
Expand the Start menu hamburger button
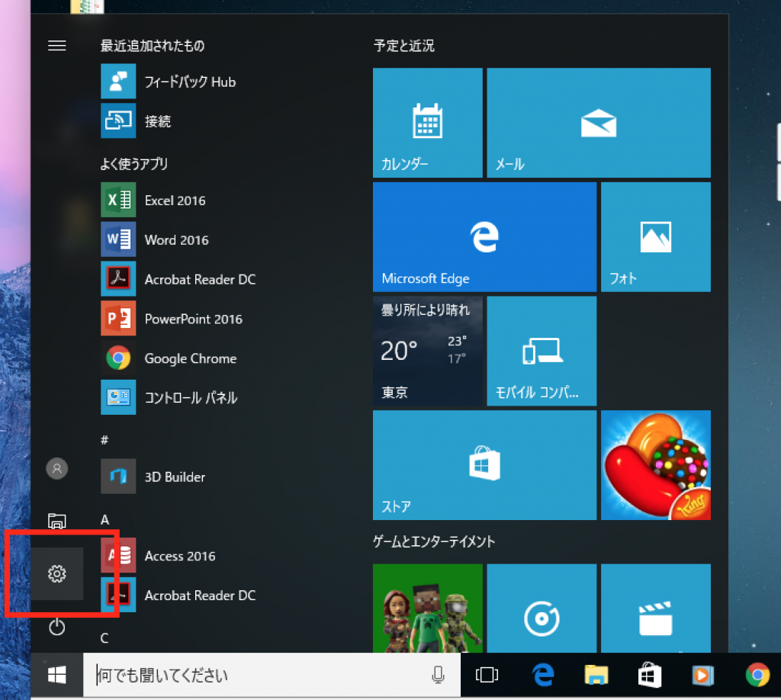pyautogui.click(x=57, y=45)
